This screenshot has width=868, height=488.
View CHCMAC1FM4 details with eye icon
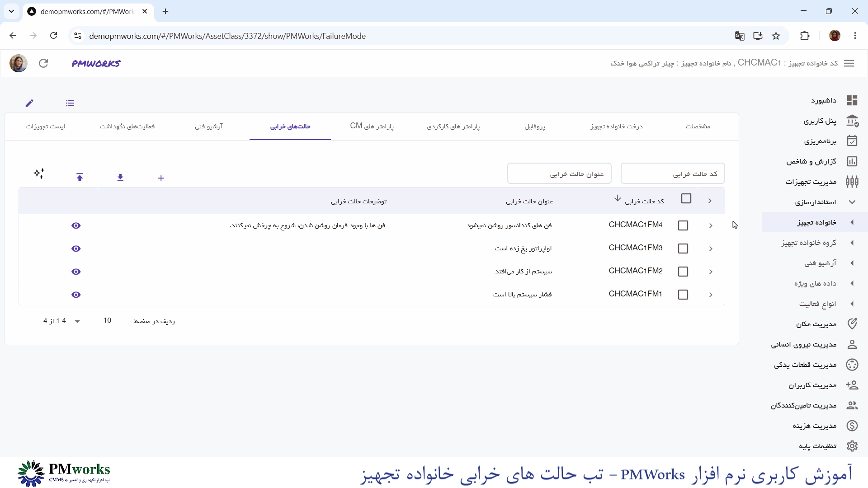coord(76,225)
